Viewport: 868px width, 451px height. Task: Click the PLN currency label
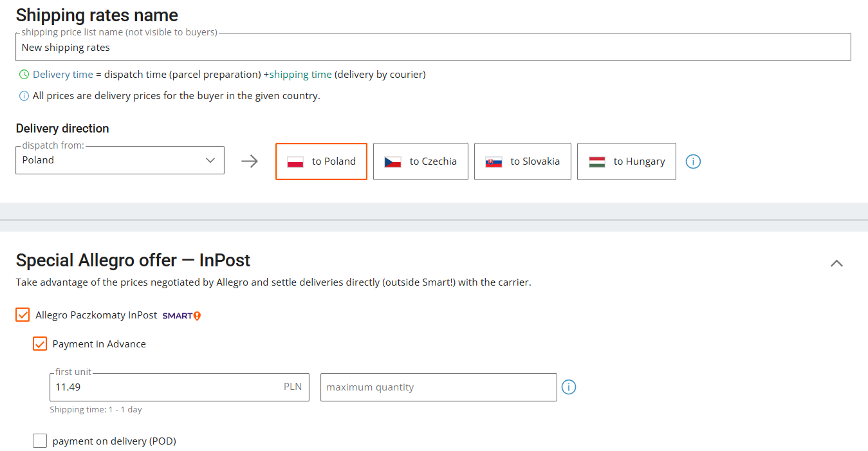click(x=293, y=387)
